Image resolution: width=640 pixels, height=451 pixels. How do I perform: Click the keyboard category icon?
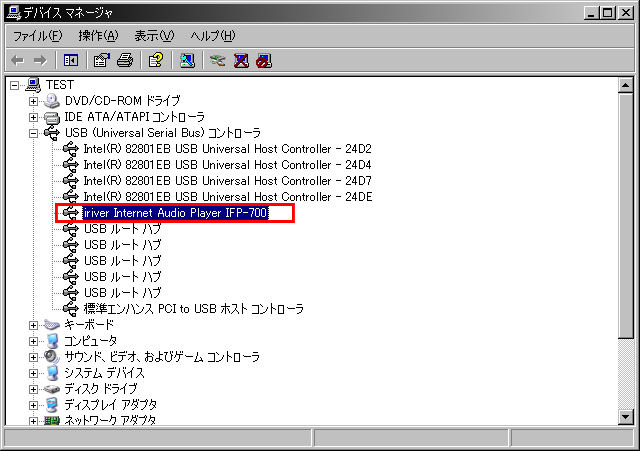coord(52,325)
